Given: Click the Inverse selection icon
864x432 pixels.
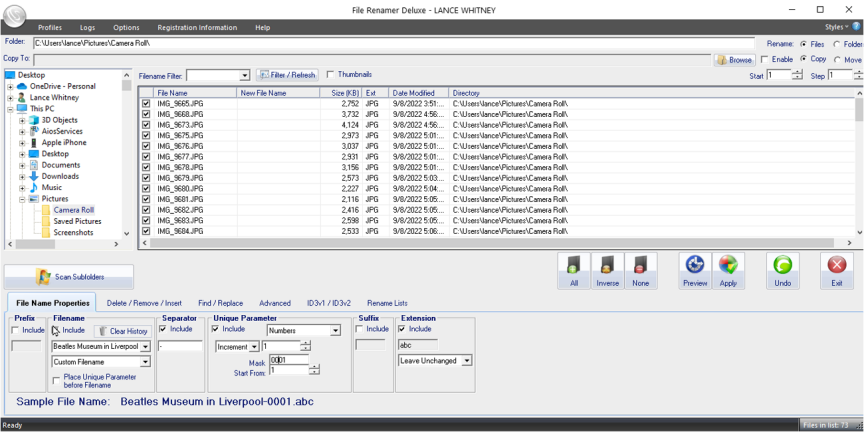Looking at the screenshot, I should tap(607, 270).
